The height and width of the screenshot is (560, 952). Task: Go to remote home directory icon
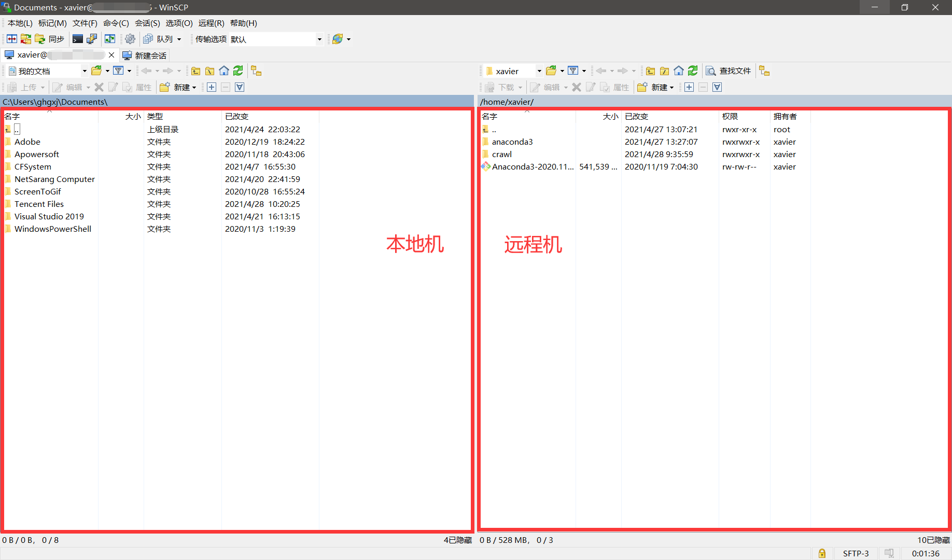[679, 71]
